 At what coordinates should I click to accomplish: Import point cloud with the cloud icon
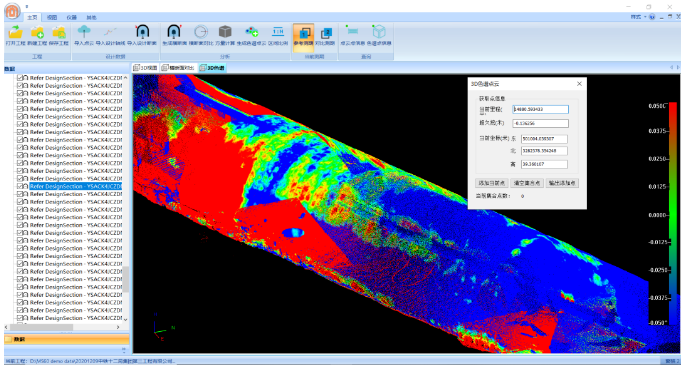point(84,35)
